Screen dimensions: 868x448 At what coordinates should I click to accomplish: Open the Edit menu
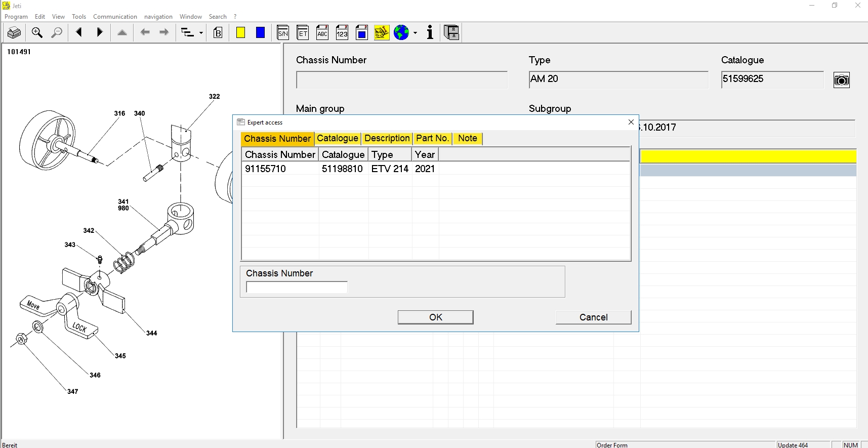coord(40,17)
